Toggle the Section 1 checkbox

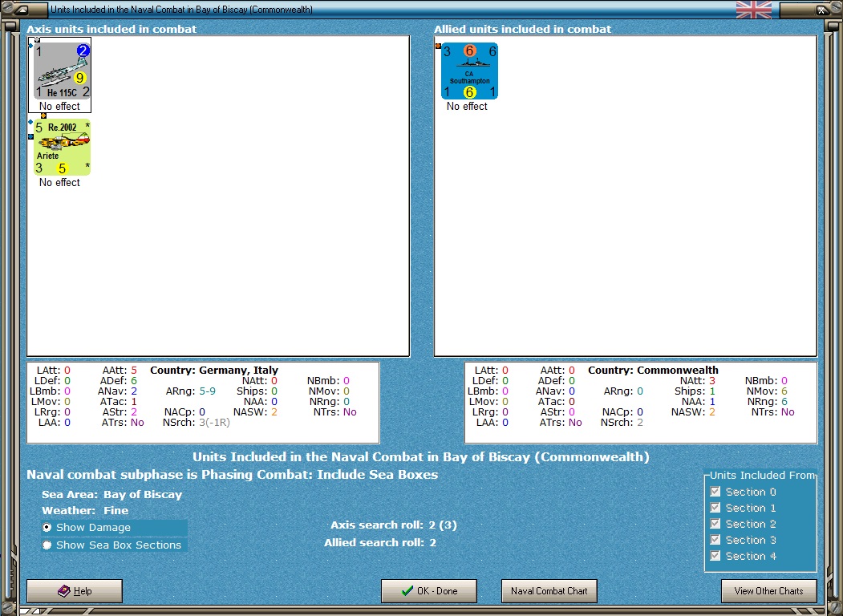tap(715, 508)
